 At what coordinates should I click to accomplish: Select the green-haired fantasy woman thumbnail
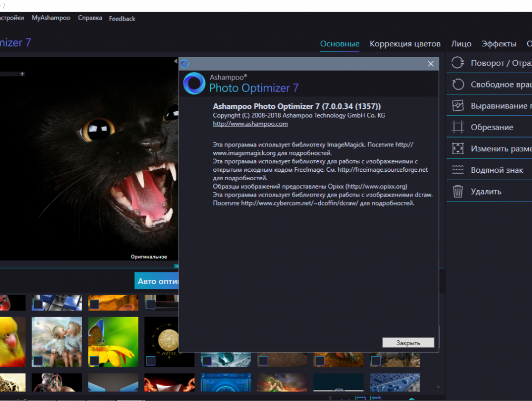(282, 383)
